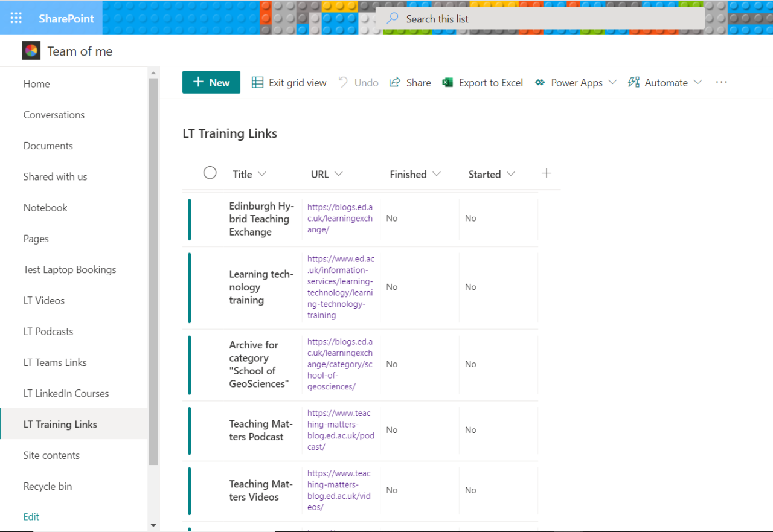The width and height of the screenshot is (773, 532).
Task: Expand the Automate dropdown chevron
Action: pos(699,82)
